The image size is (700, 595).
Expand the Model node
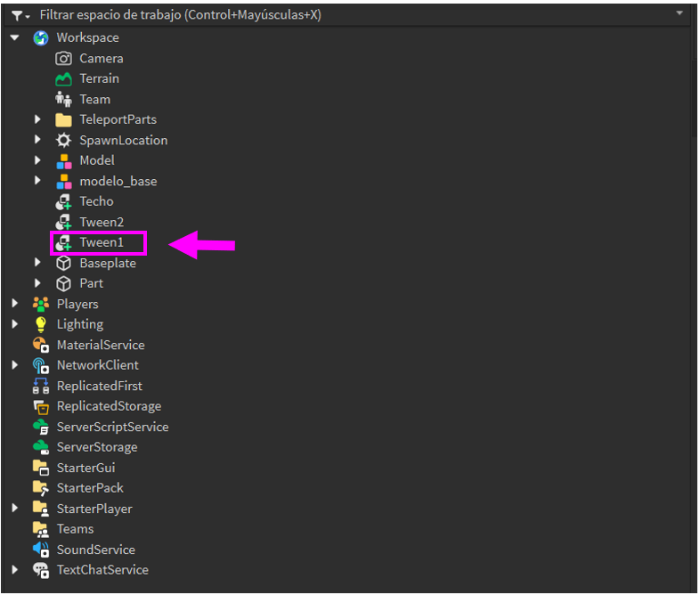click(37, 160)
